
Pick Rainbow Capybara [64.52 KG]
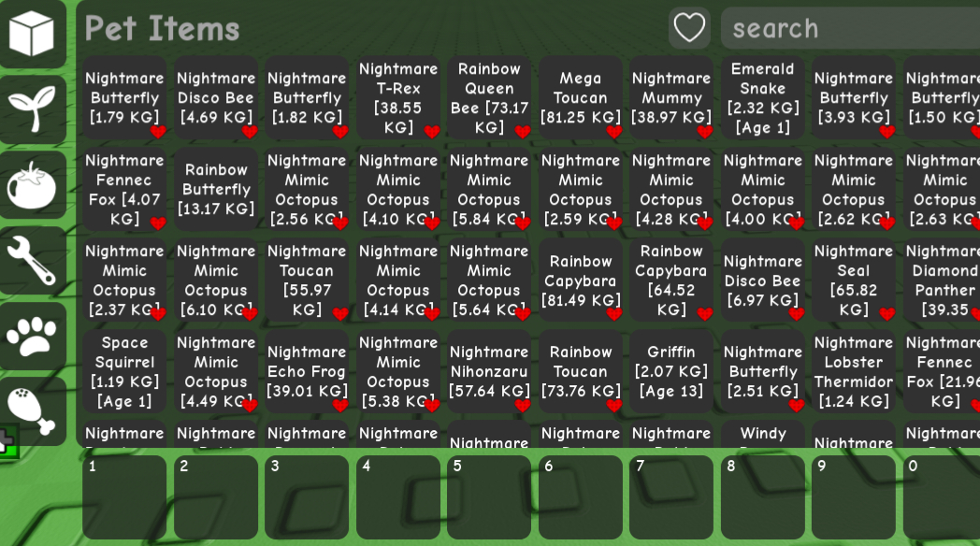click(671, 280)
